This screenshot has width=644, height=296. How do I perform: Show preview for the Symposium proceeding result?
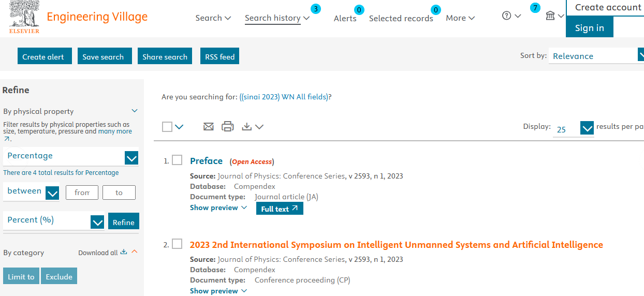[218, 291]
